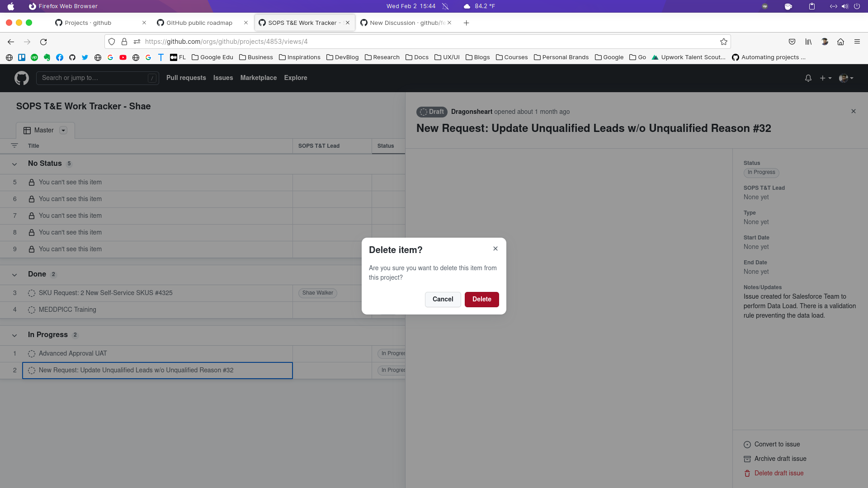Image resolution: width=868 pixels, height=488 pixels.
Task: Open the YouTube bookmark icon
Action: point(123,57)
